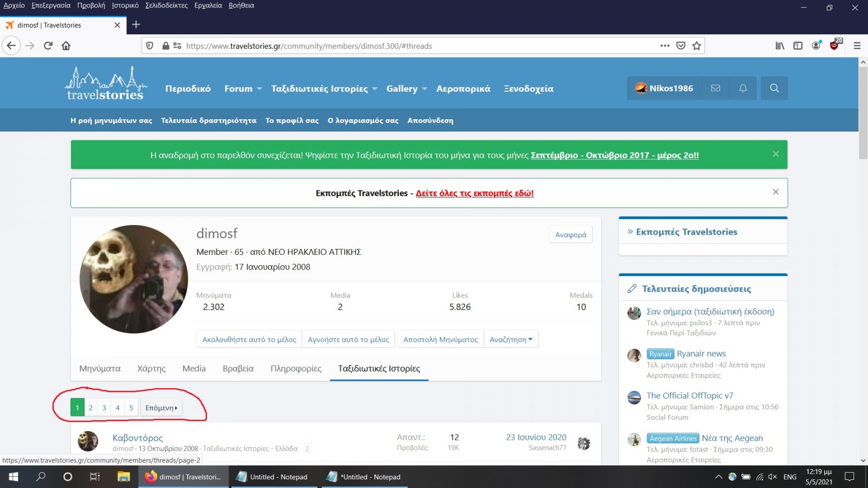Open File Explorer from taskbar
The height and width of the screenshot is (488, 868).
[x=124, y=477]
